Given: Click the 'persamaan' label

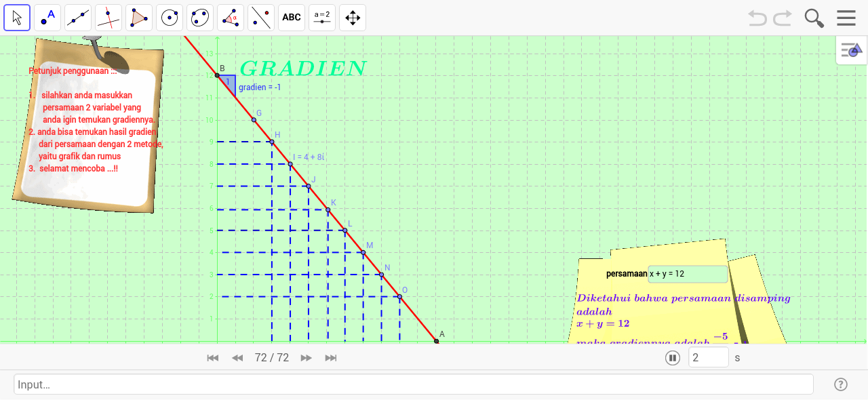Looking at the screenshot, I should pos(627,274).
